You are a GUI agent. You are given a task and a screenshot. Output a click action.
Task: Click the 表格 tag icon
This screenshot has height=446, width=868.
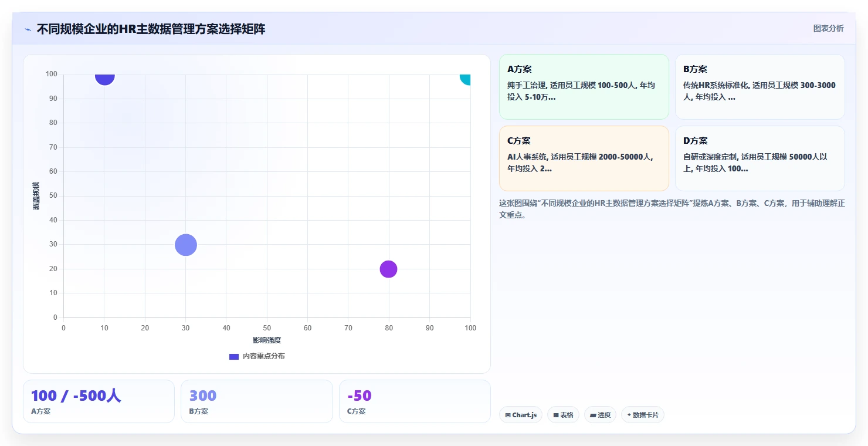click(x=556, y=415)
